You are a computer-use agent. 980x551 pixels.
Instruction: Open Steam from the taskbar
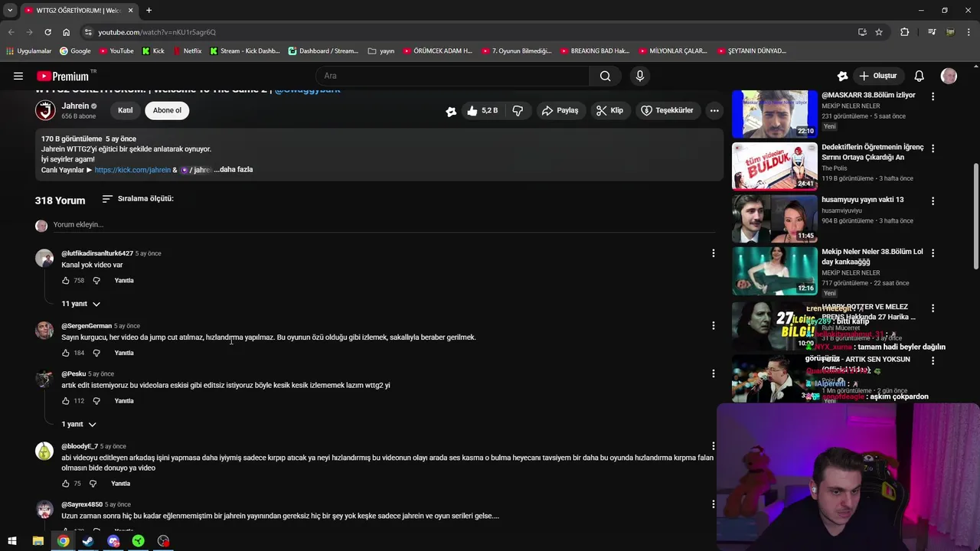88,541
